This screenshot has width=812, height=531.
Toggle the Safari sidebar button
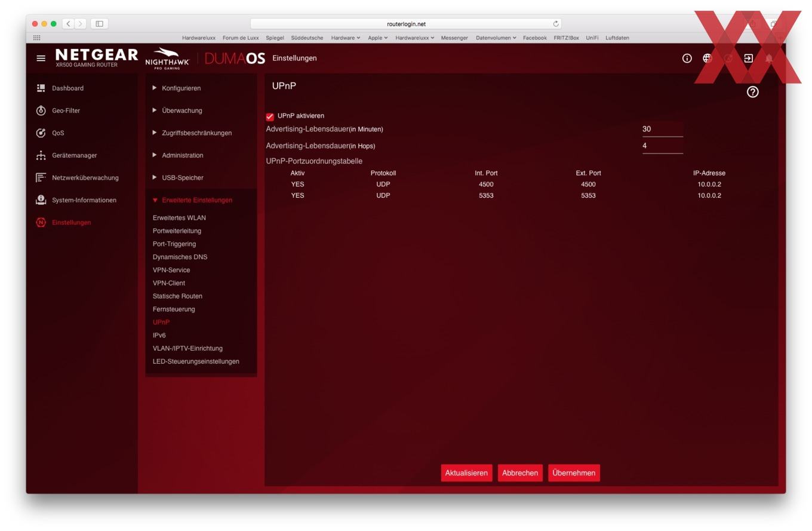point(100,24)
